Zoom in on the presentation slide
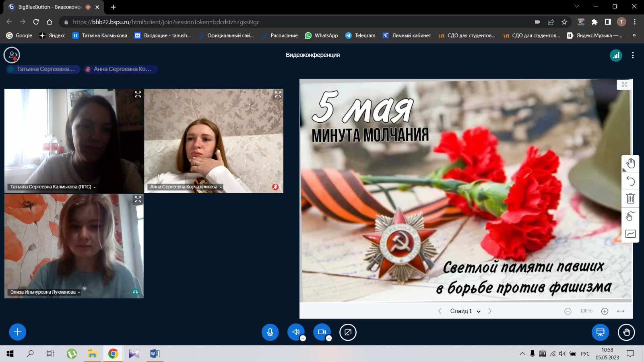The height and width of the screenshot is (362, 644). (605, 311)
